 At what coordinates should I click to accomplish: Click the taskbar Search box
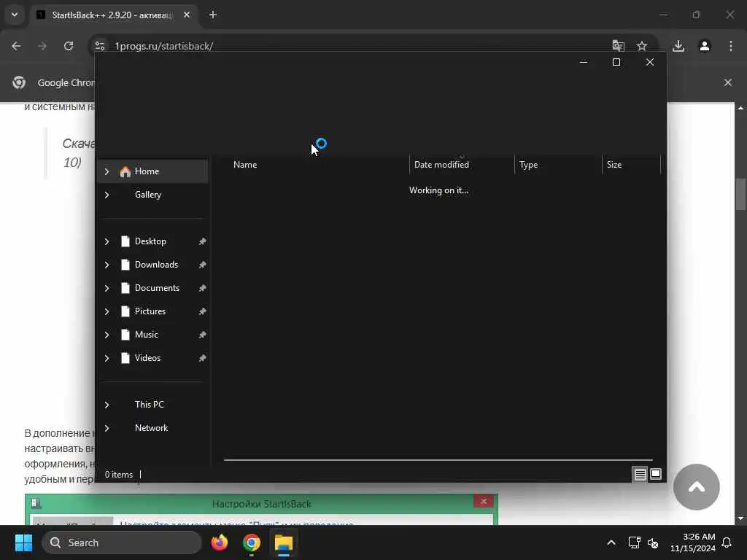tap(122, 542)
